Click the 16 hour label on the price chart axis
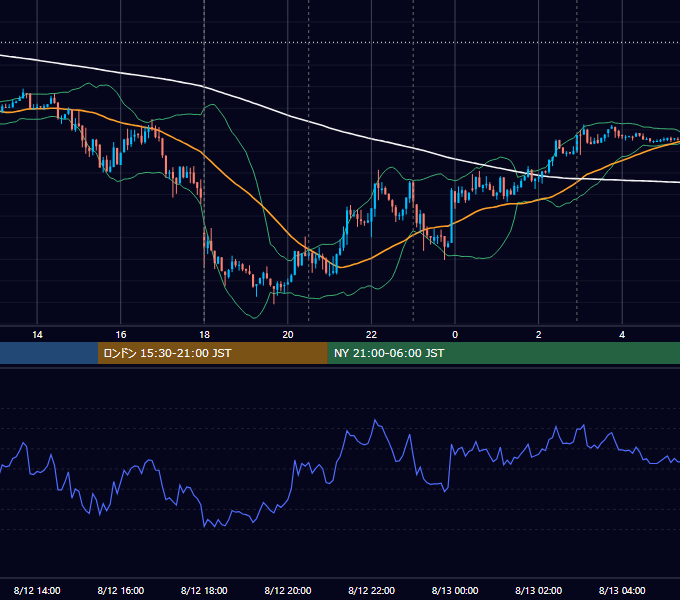 [121, 335]
